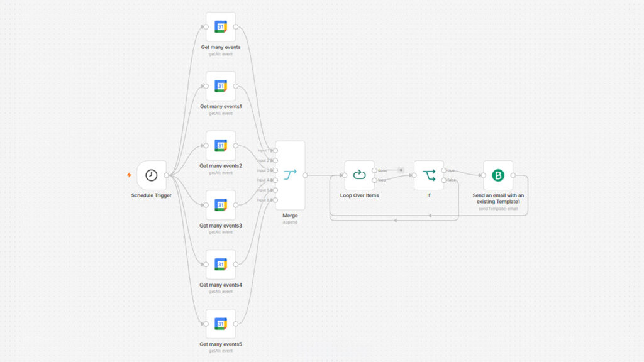The image size is (644, 362).
Task: Click the Get many events1 label
Action: 221,106
